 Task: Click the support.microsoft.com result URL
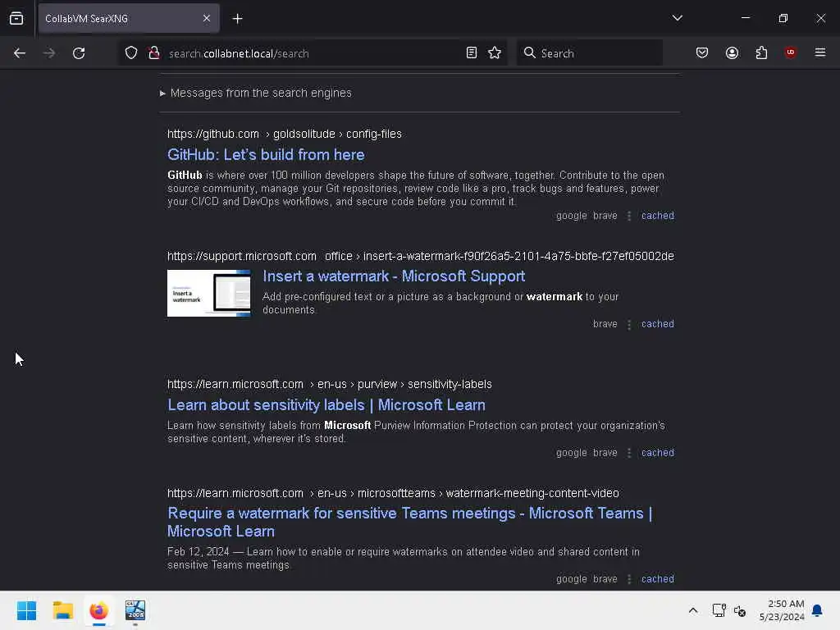421,256
